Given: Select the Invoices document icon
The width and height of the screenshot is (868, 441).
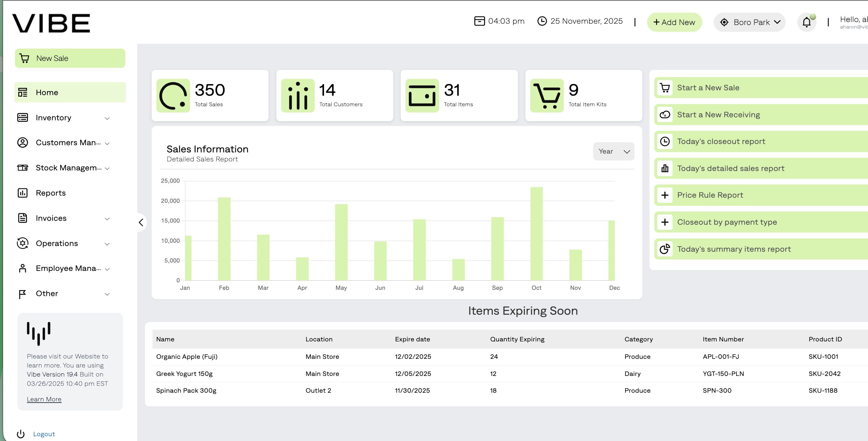Looking at the screenshot, I should click(22, 218).
